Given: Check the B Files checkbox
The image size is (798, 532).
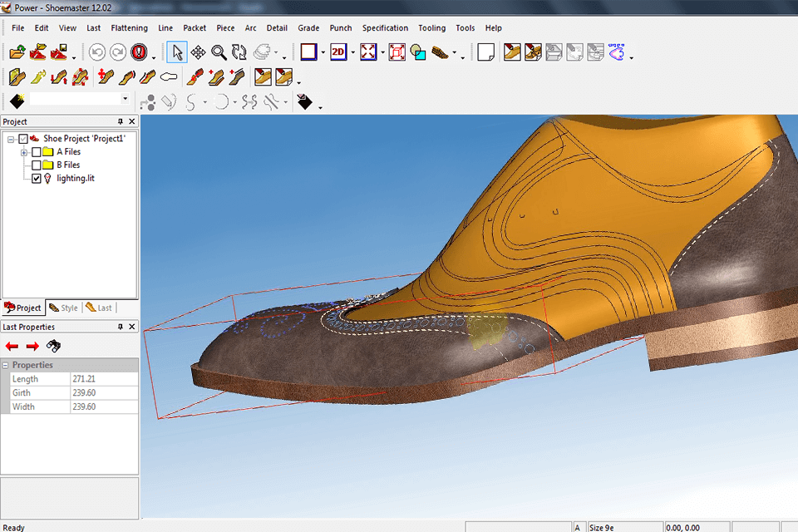Looking at the screenshot, I should tap(37, 165).
